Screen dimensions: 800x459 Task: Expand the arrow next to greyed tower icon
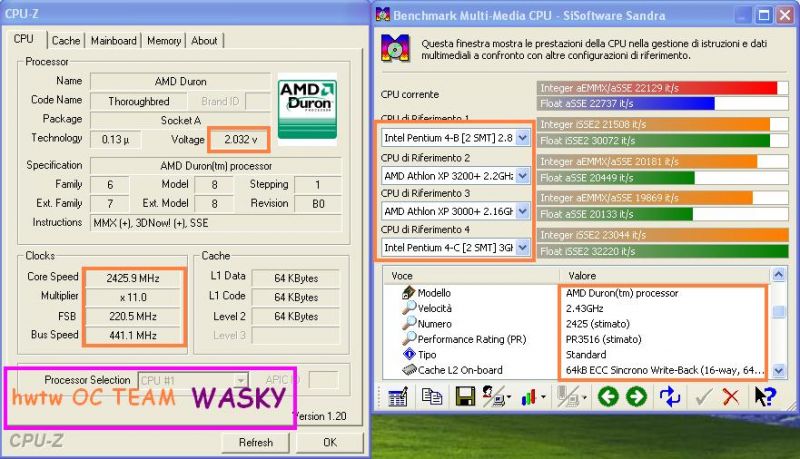583,397
